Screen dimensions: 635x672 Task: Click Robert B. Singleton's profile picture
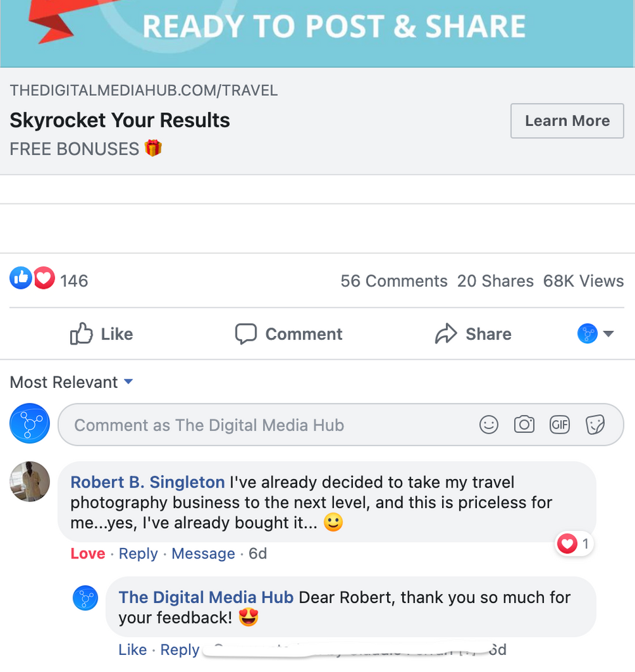coord(30,481)
